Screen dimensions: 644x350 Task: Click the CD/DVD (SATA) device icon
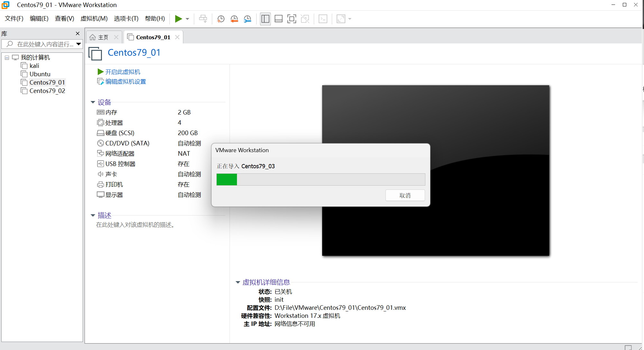coord(101,143)
